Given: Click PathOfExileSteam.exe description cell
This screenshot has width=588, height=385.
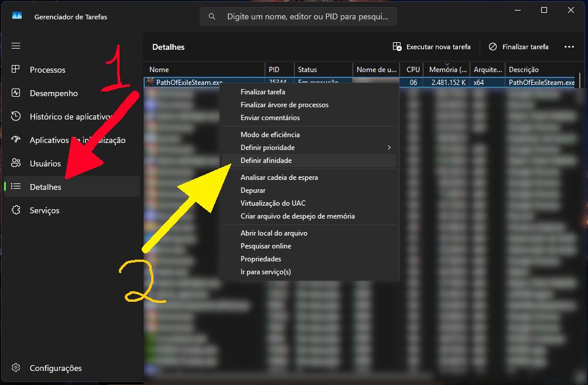Looking at the screenshot, I should (x=541, y=82).
